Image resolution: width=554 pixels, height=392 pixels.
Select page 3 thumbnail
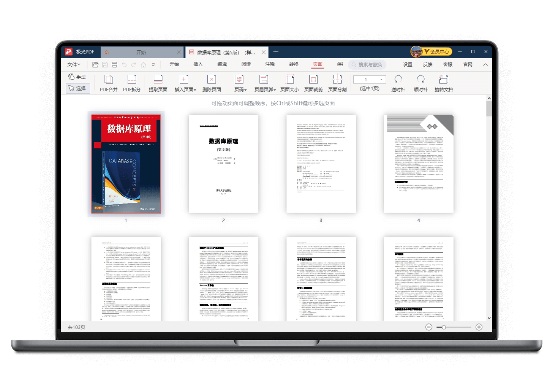tap(321, 164)
